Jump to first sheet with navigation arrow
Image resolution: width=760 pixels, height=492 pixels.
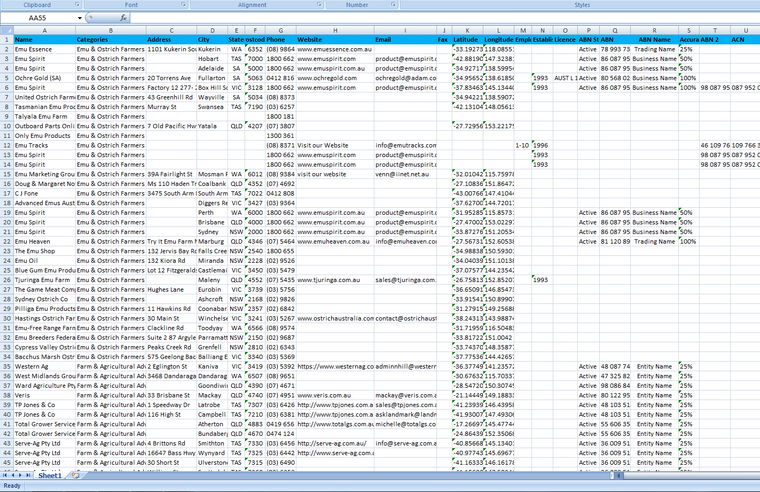pos(5,475)
